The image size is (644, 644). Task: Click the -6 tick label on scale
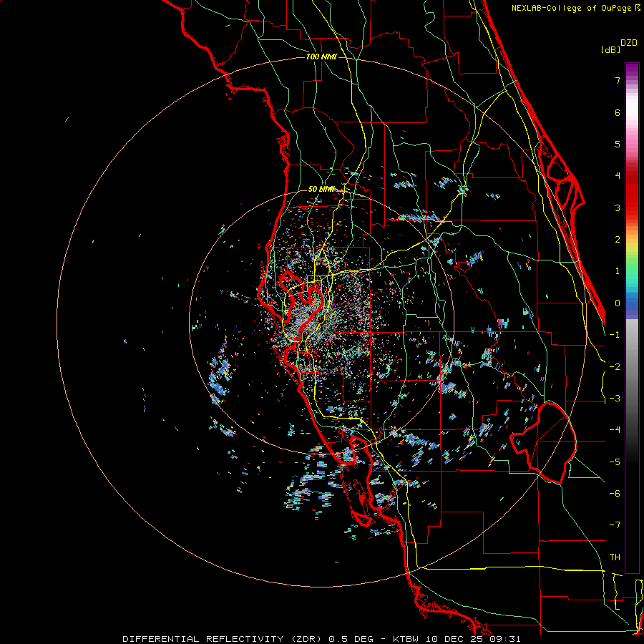[615, 494]
